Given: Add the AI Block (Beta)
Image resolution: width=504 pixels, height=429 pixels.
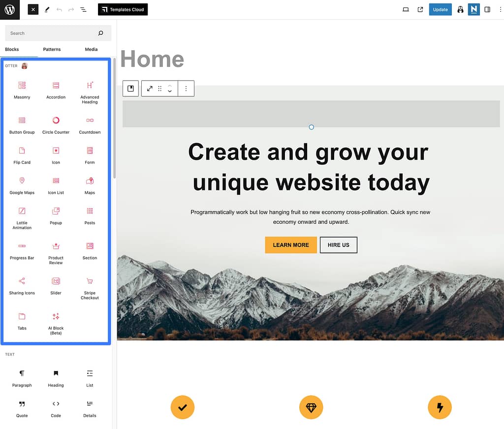Looking at the screenshot, I should point(56,324).
